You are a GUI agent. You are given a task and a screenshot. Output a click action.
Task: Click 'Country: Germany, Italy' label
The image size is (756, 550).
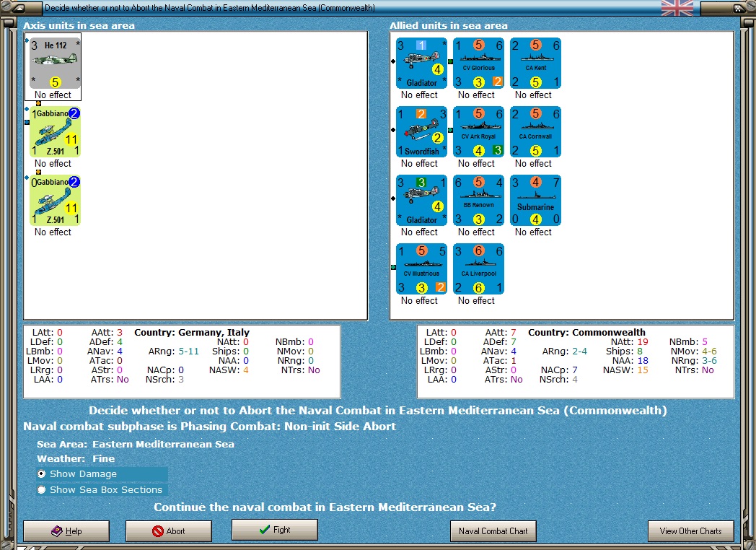point(192,333)
